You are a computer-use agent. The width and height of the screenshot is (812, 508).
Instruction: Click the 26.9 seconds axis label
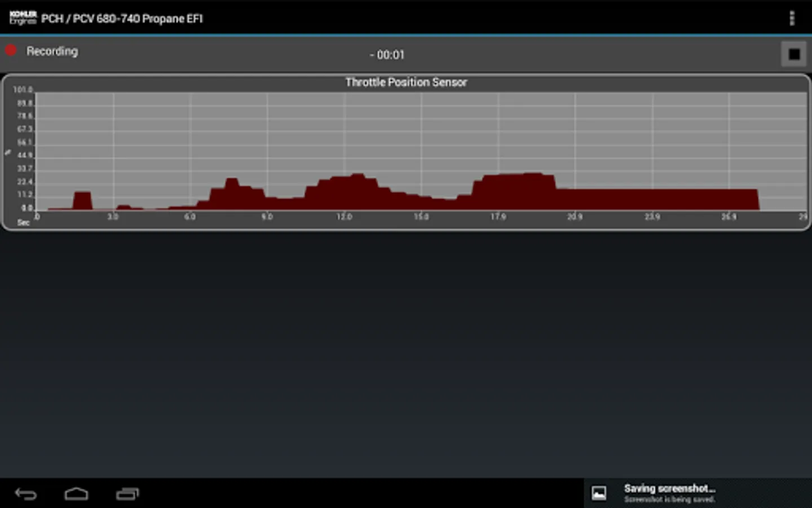pos(729,217)
